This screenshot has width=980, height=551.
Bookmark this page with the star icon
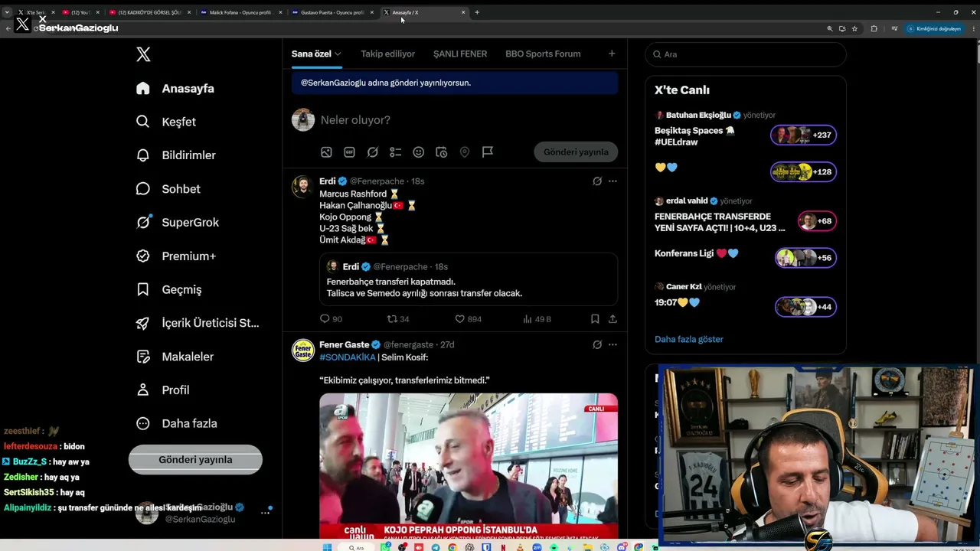point(854,28)
